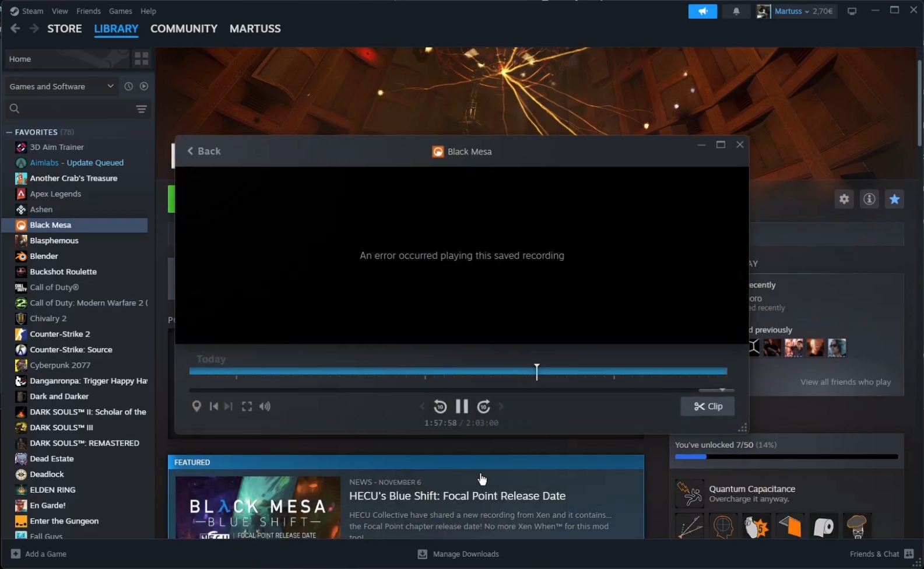Pause the recording playback
This screenshot has width=924, height=569.
coord(462,406)
